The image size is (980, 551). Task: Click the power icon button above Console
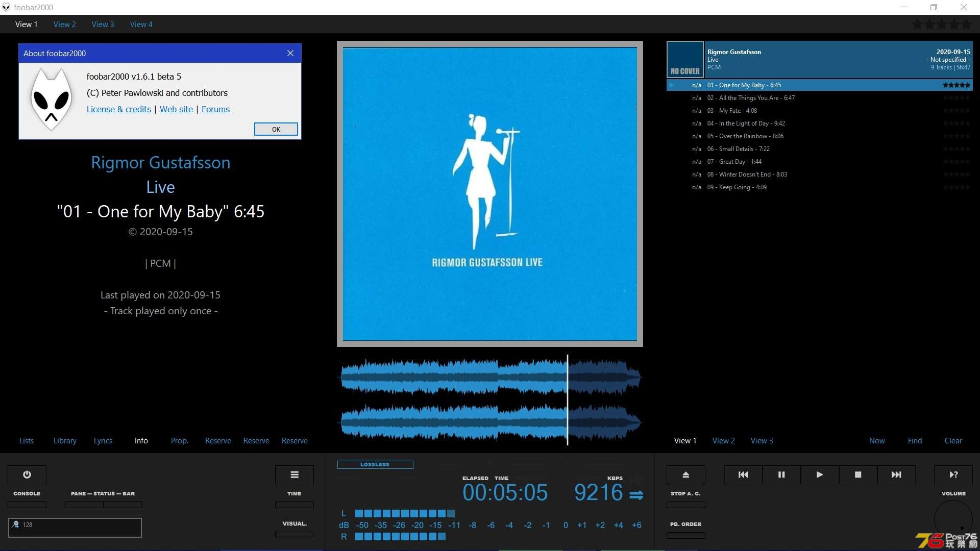[27, 474]
